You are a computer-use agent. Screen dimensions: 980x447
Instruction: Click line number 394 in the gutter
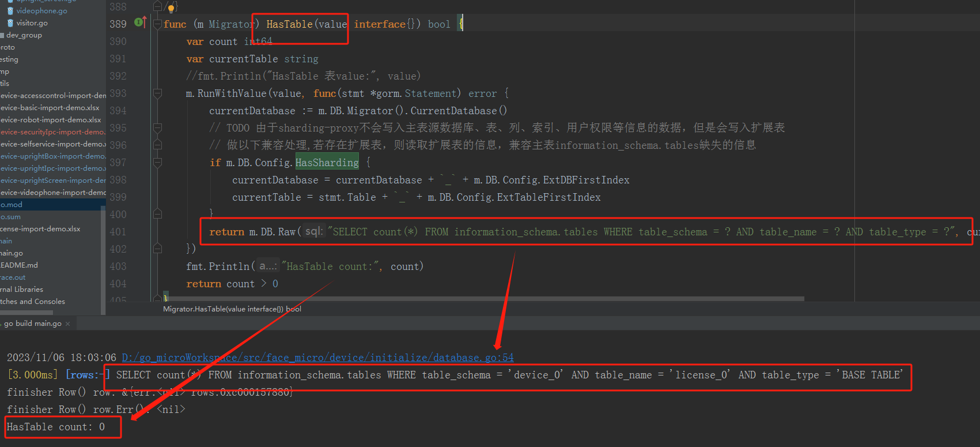[x=118, y=110]
